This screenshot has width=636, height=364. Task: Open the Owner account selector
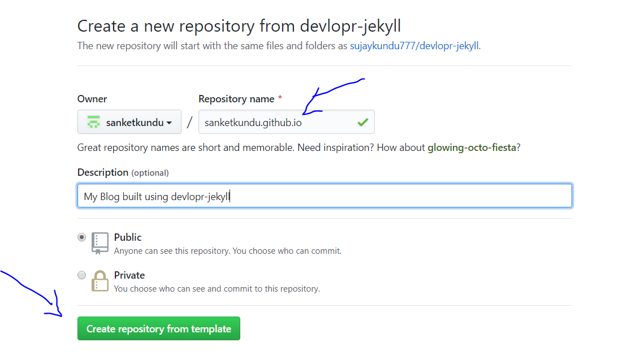tap(129, 122)
